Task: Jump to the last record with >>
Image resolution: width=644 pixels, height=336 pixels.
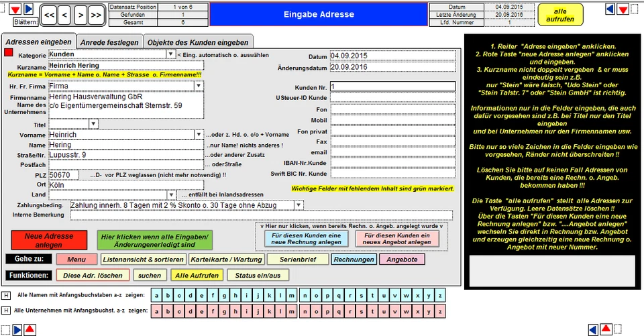Action: coord(97,13)
